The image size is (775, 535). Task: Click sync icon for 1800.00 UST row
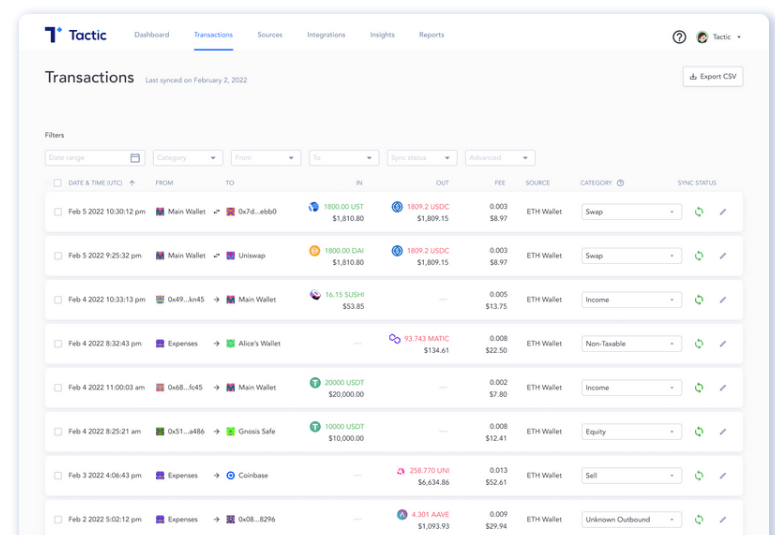tap(699, 212)
